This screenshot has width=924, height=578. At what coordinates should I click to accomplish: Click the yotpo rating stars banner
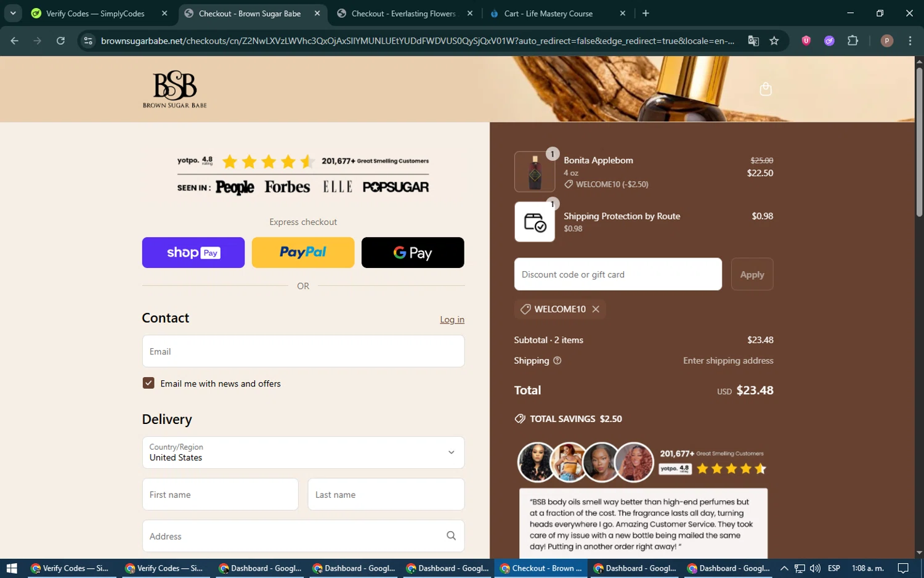303,161
